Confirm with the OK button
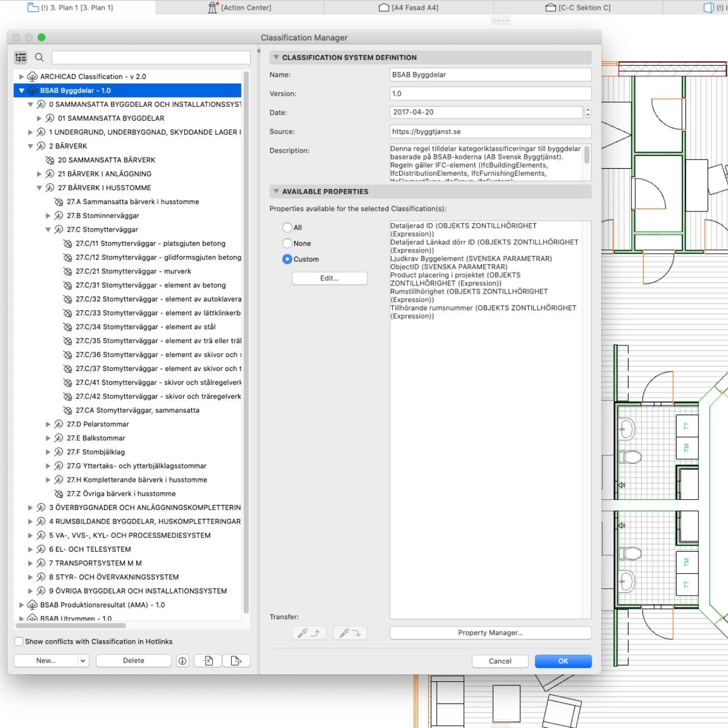Image resolution: width=728 pixels, height=728 pixels. pos(563,662)
